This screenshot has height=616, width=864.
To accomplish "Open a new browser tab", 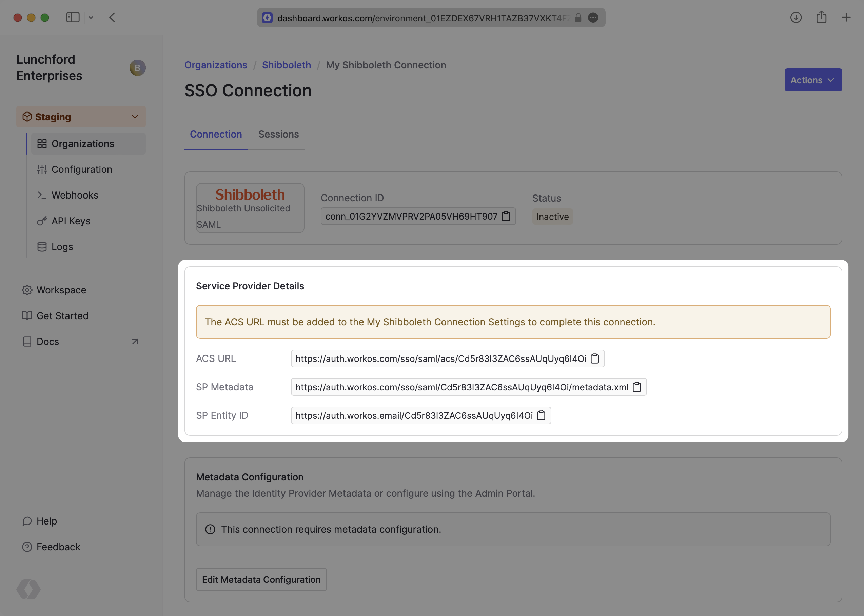I will [x=846, y=17].
